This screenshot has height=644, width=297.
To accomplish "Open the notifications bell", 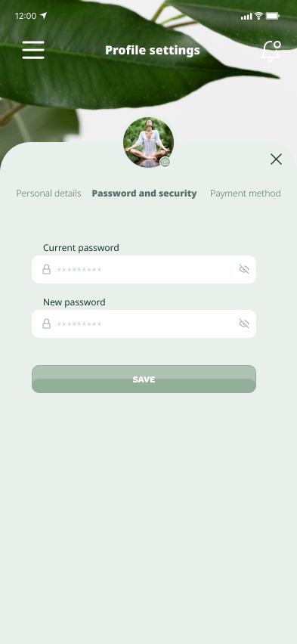I will coord(271,51).
